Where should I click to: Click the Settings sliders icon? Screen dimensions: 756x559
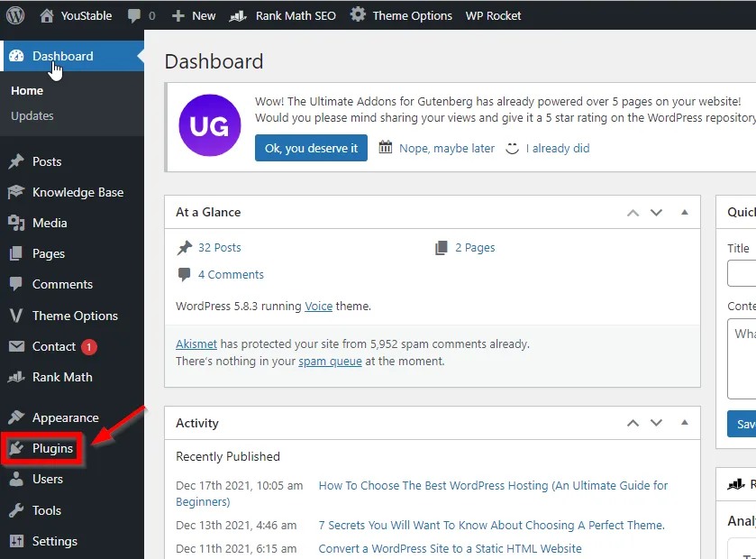tap(16, 541)
